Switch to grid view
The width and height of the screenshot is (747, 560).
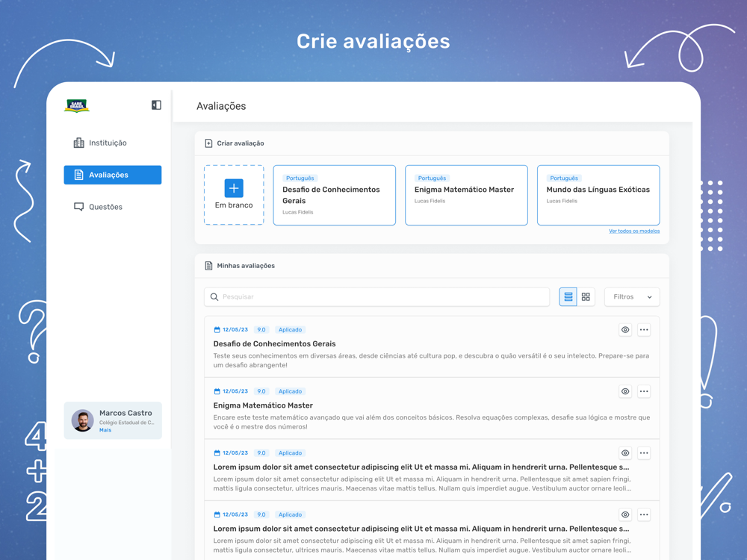coord(586,296)
